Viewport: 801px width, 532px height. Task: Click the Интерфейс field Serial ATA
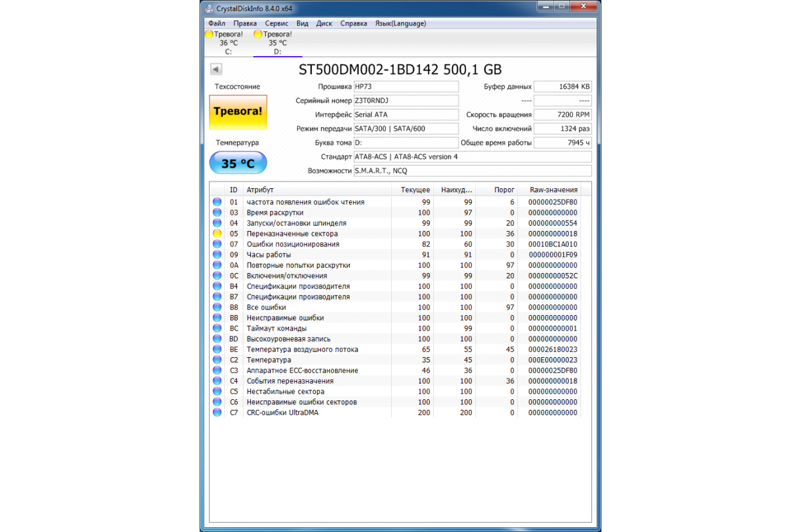point(406,115)
